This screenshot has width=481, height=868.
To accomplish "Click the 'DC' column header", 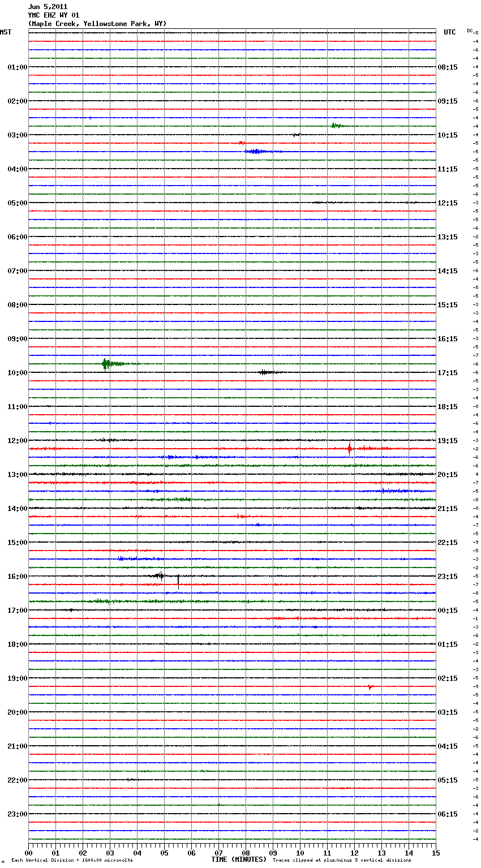I will pos(470,31).
